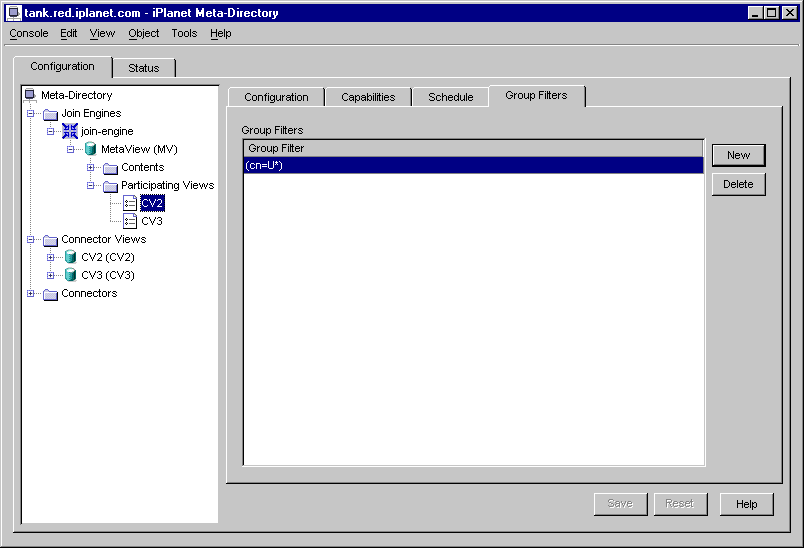Click the CV3 participating view document icon
This screenshot has height=548, width=804.
130,221
